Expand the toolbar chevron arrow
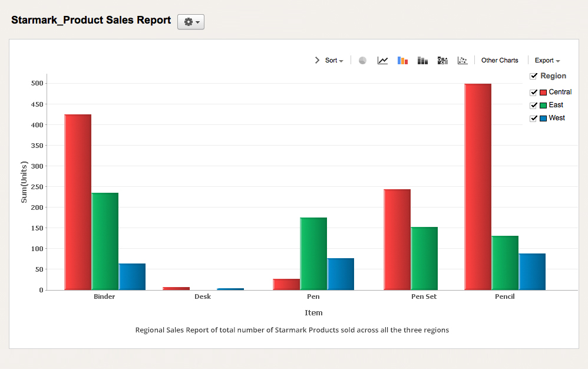 [317, 60]
